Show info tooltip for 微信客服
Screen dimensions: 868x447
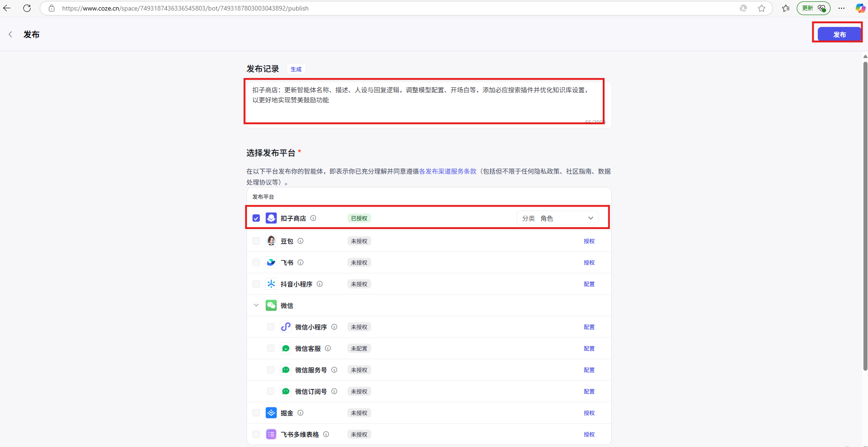point(328,348)
